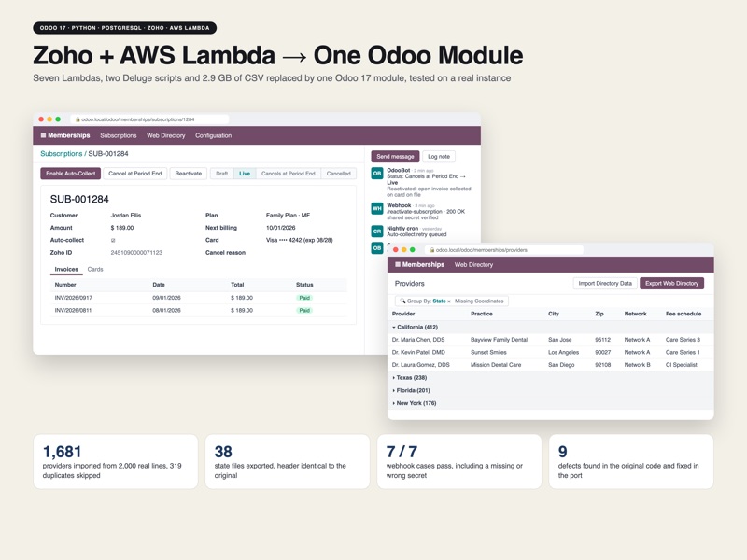Click the Cancel at Period End button
The height and width of the screenshot is (560, 747).
click(x=134, y=174)
